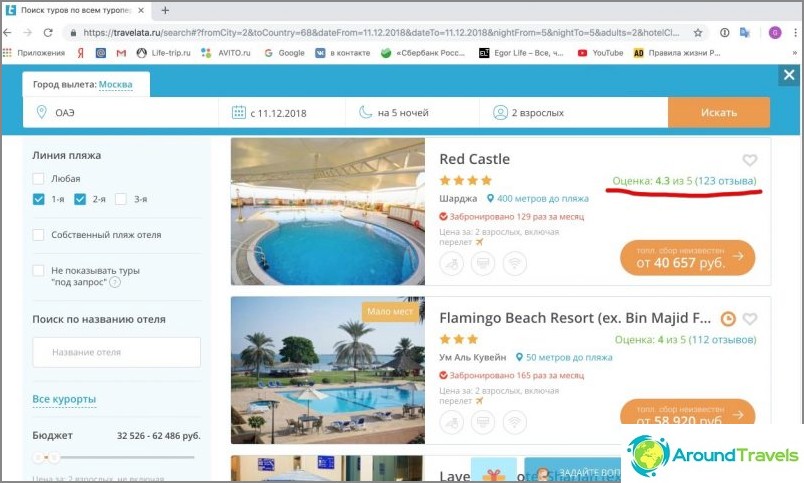Open the Сбербанк России bookmark

423,53
